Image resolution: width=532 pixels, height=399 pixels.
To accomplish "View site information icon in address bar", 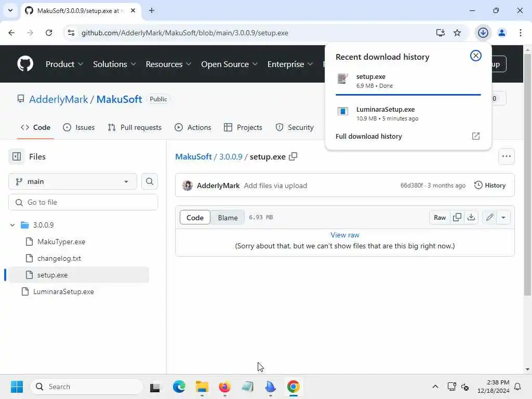I will point(71,33).
